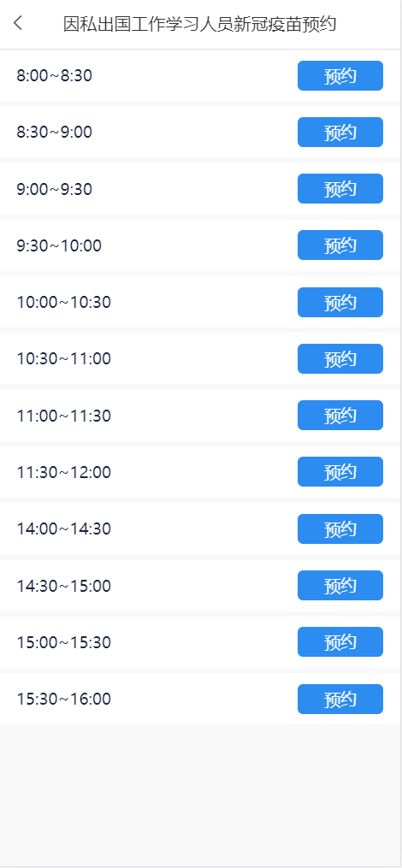Reserve the 9:30~10:00 appointment

(340, 245)
